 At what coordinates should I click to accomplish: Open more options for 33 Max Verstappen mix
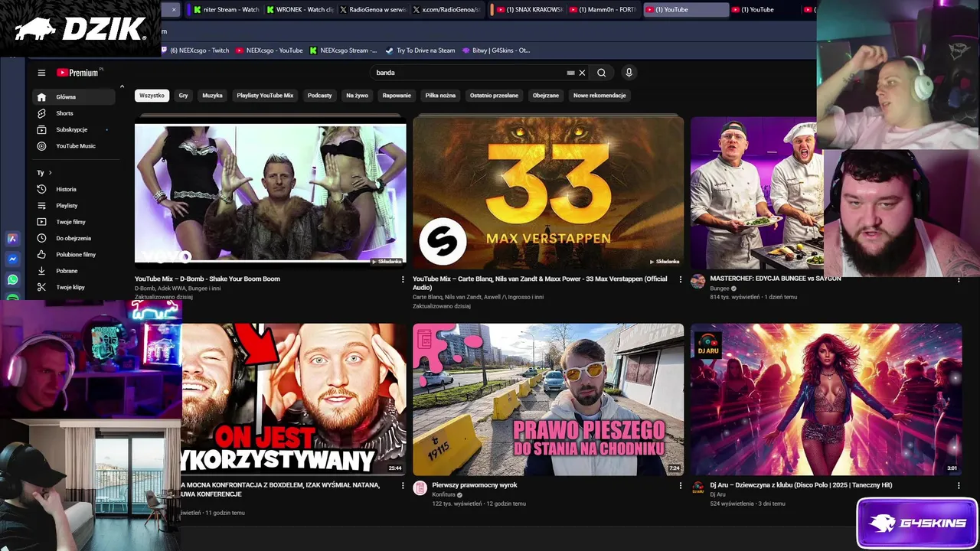point(681,279)
